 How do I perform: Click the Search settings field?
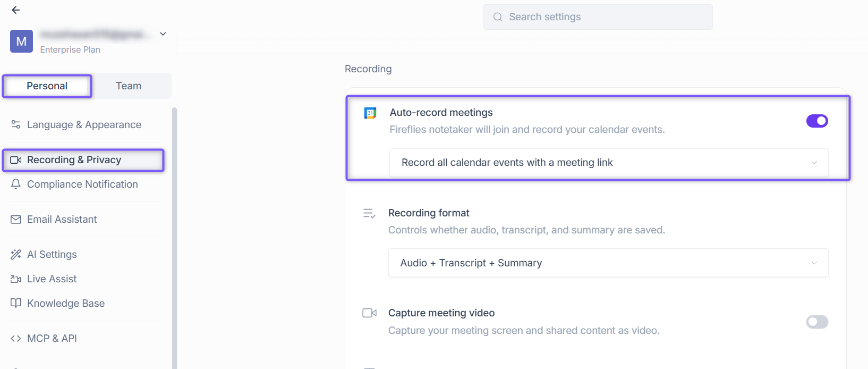click(598, 17)
